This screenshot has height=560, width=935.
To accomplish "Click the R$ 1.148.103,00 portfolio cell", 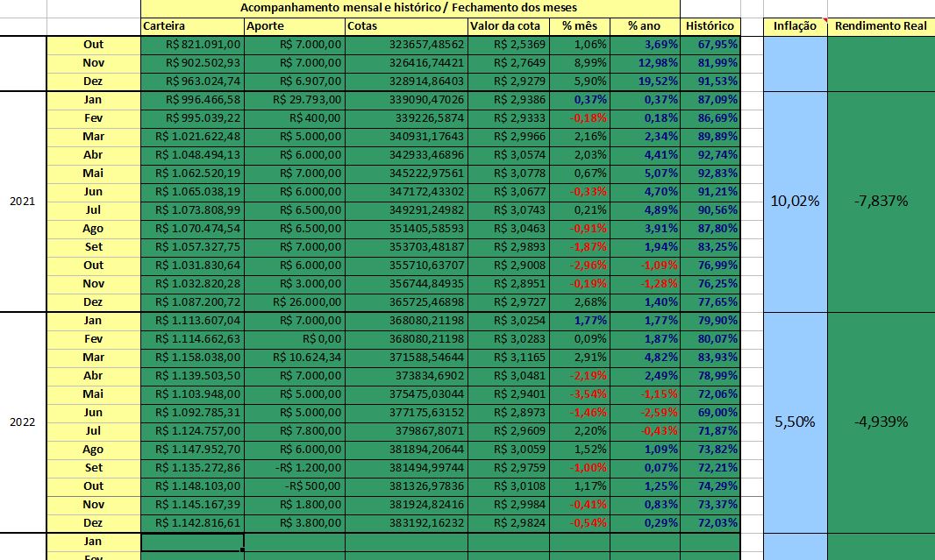I will 193,486.
